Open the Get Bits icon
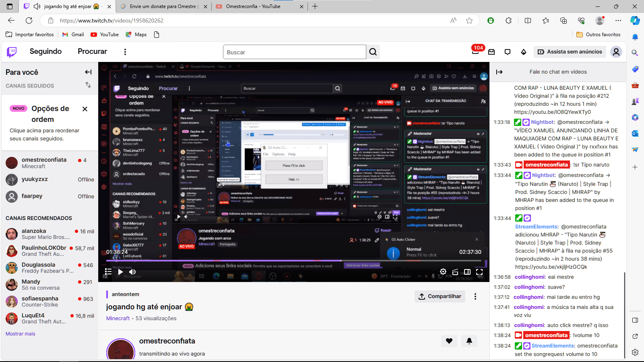The image size is (644, 362). point(524,52)
